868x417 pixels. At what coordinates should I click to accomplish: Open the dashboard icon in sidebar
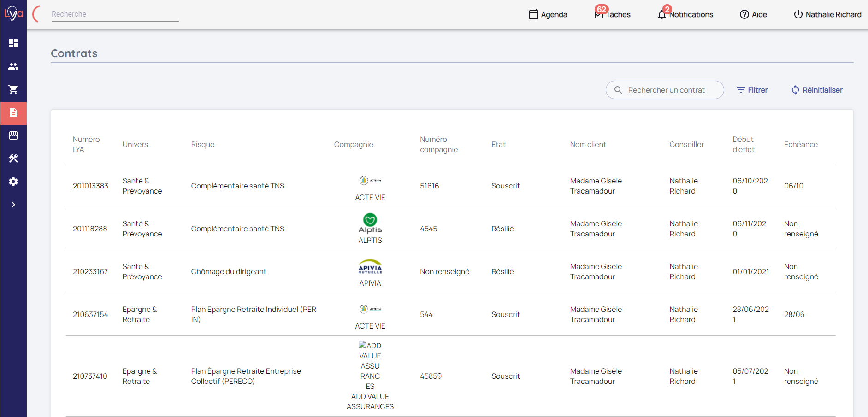coord(13,43)
